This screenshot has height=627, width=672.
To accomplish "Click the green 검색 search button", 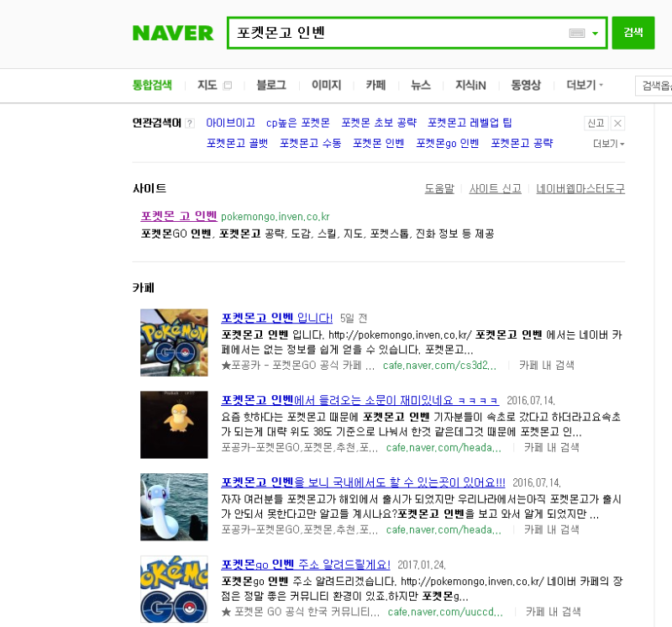I will [x=633, y=33].
